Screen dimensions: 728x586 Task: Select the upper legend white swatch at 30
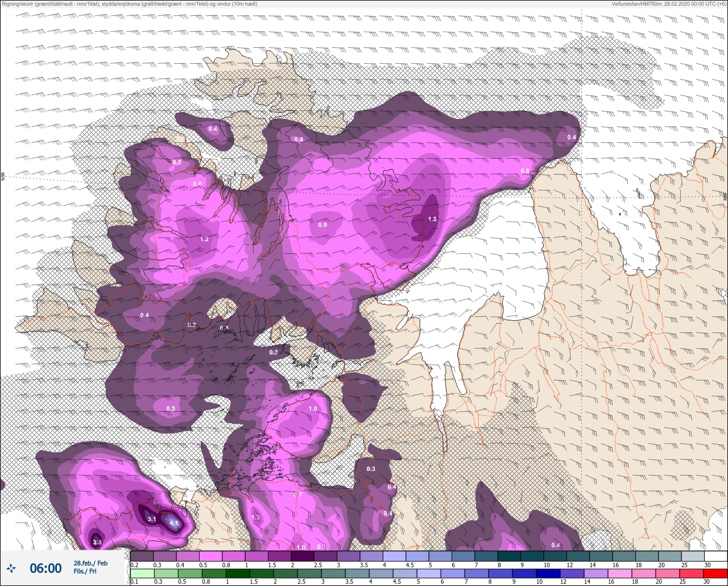(715, 556)
